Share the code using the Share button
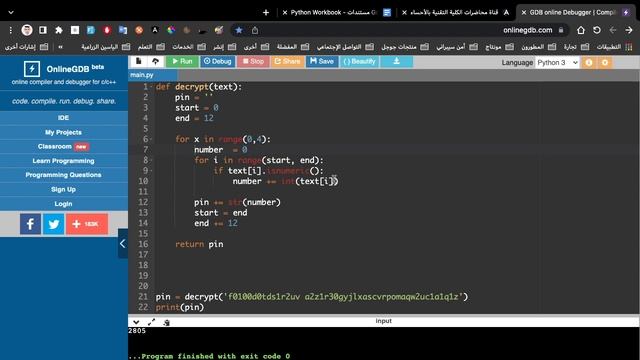Screen dimensions: 640x360 (x=287, y=61)
